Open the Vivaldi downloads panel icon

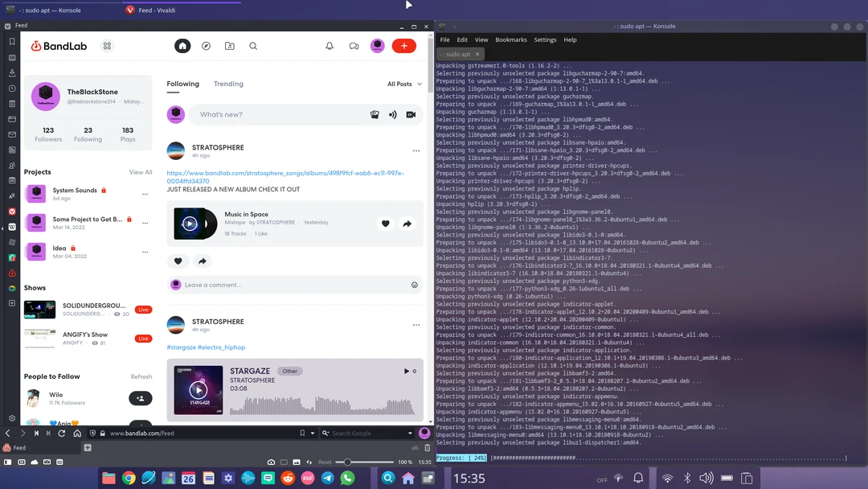point(11,72)
